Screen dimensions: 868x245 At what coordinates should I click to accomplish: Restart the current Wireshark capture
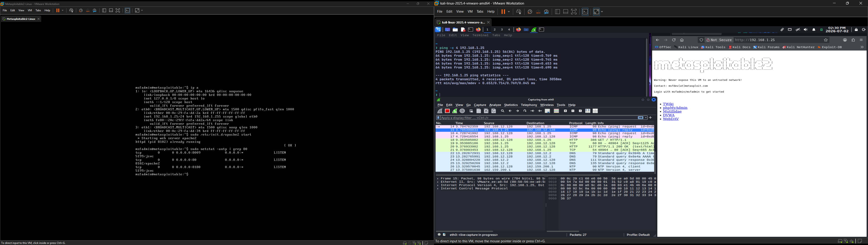[x=455, y=111]
